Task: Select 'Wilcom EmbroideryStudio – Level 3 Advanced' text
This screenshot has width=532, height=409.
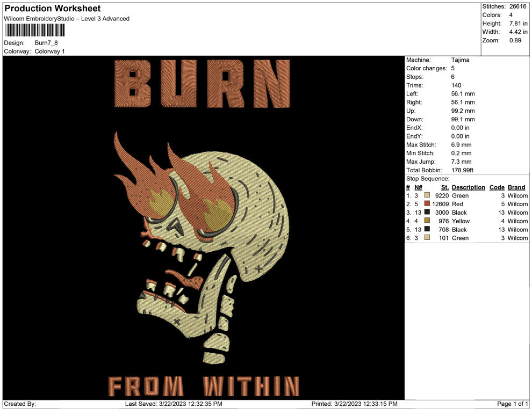Action: [x=67, y=19]
